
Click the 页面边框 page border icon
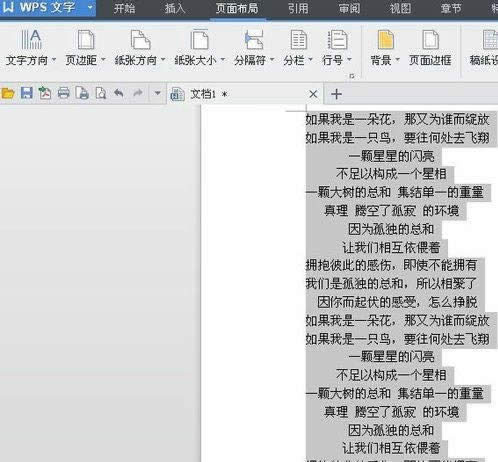430,39
